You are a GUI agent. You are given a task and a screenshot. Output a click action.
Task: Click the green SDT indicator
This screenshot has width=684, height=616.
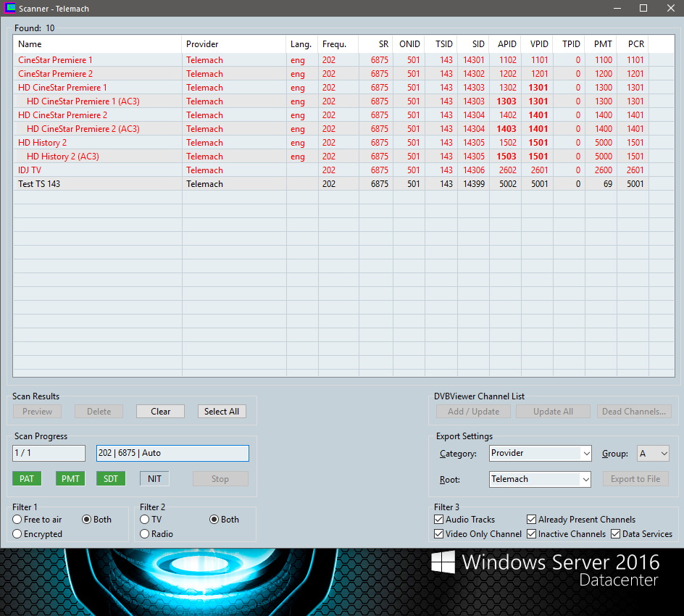111,479
